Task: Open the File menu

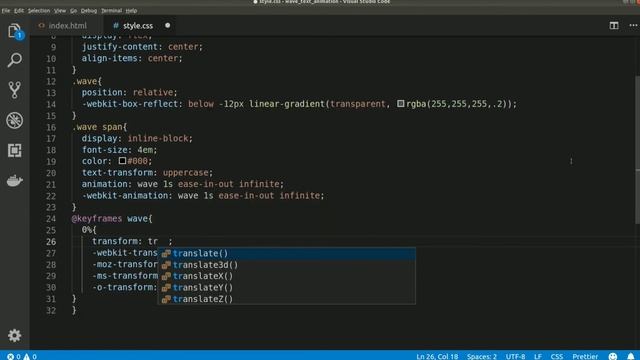Action: [x=6, y=11]
